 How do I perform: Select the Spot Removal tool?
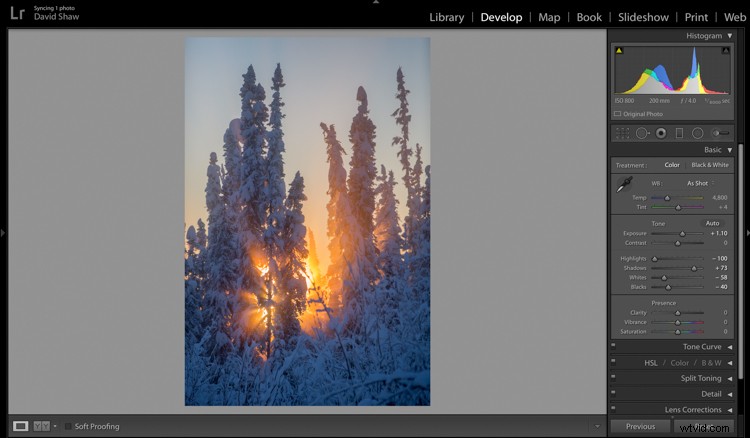point(642,133)
